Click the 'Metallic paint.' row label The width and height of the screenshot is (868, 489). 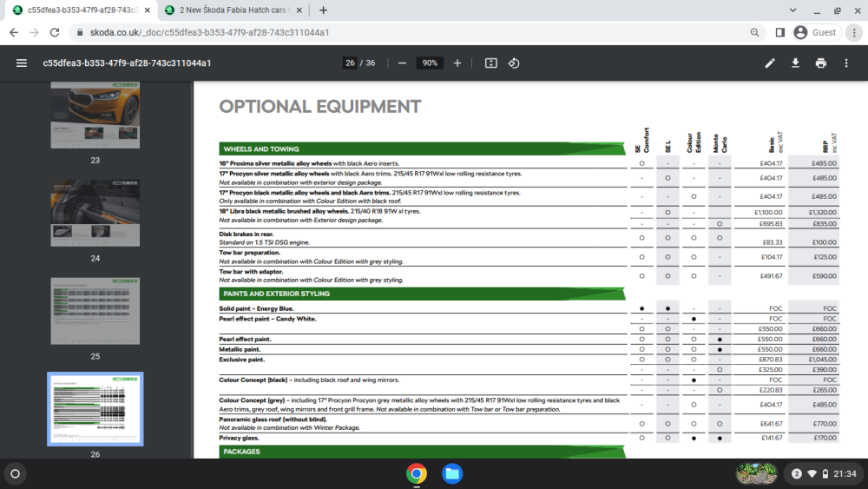point(240,349)
